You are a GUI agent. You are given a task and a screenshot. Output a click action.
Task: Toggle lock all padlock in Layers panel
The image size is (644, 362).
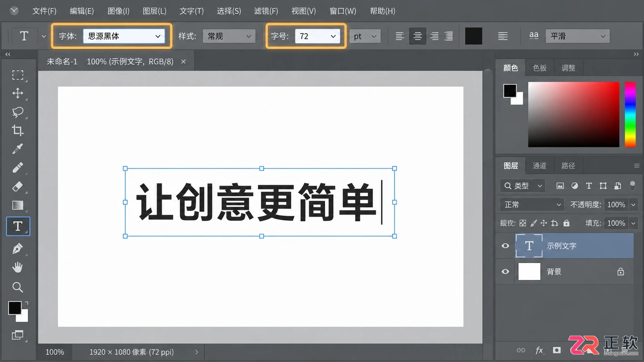pos(567,223)
